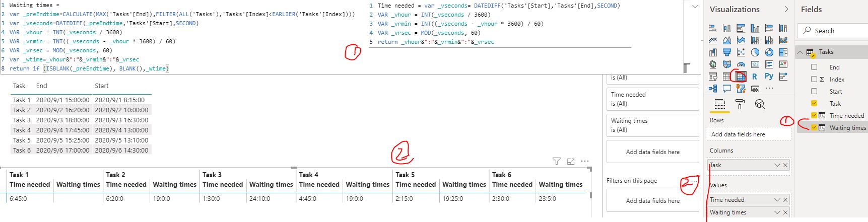The width and height of the screenshot is (868, 222).
Task: Select the Gauge visual
Action: 741,64
